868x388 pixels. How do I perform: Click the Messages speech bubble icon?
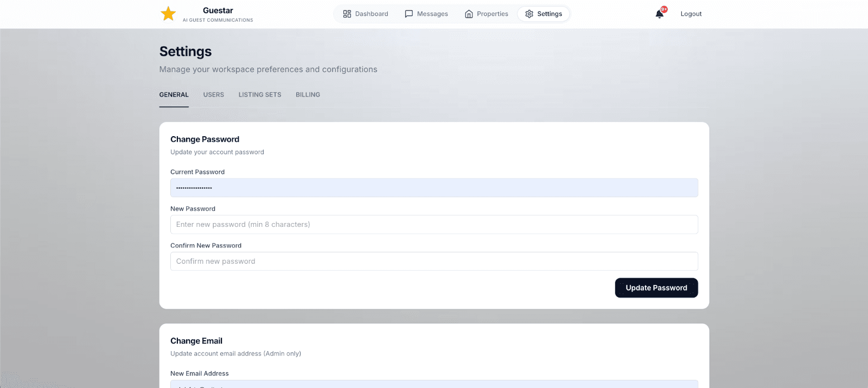tap(409, 14)
